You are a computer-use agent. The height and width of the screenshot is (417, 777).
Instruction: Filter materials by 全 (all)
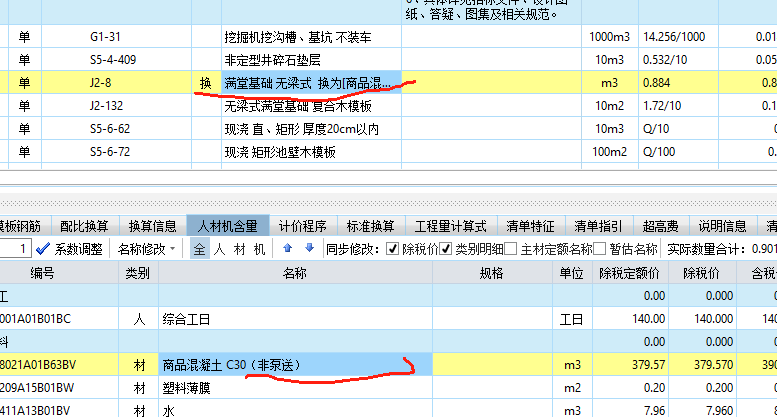[x=199, y=249]
